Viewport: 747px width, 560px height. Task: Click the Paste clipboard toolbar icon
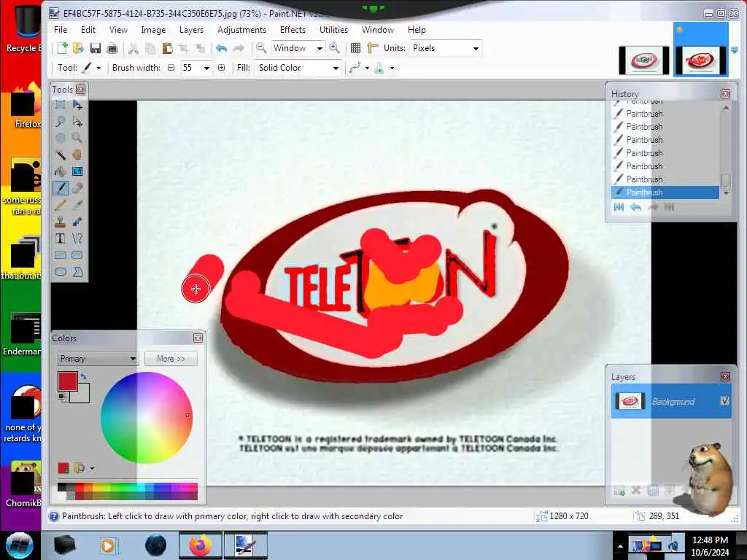click(167, 48)
